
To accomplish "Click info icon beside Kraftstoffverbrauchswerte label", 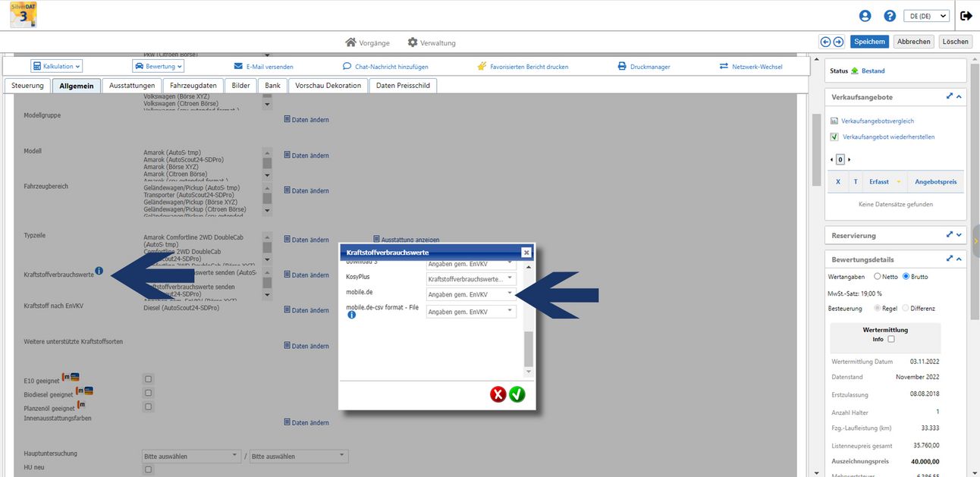I will click(x=99, y=271).
